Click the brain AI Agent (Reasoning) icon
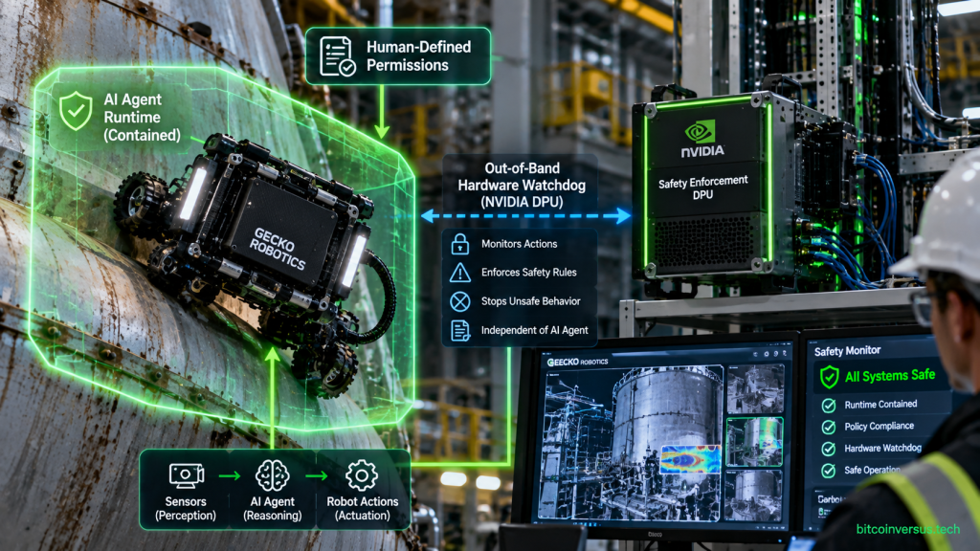Viewport: 980px width, 551px height. coord(273,475)
